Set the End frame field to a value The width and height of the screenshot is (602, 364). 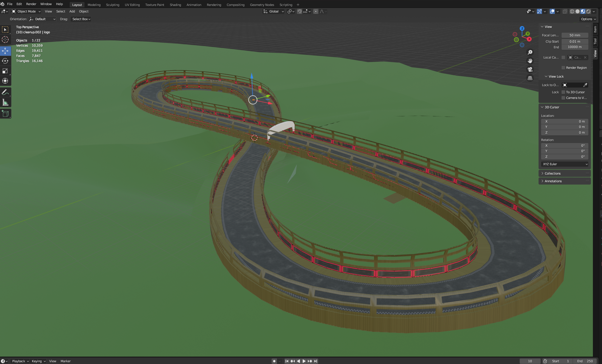click(586, 361)
